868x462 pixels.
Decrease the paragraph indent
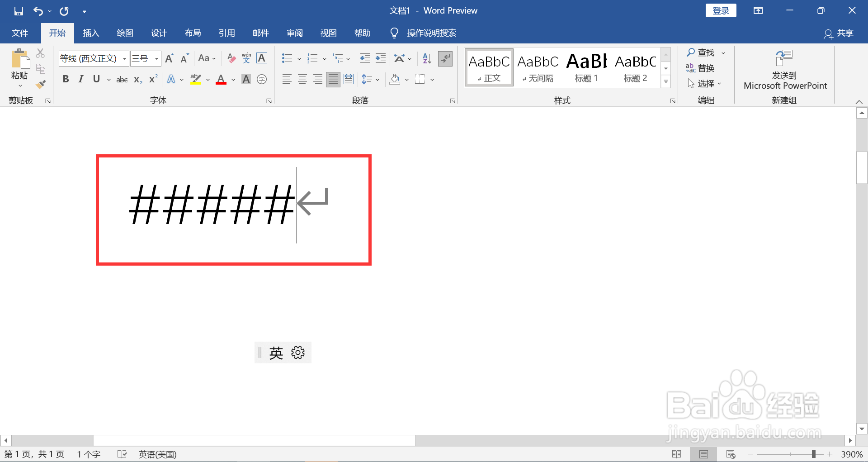[365, 58]
